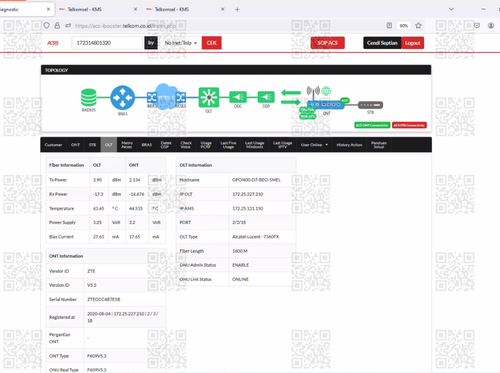Click ONT Temperature value 44.535
The width and height of the screenshot is (500, 373).
[x=136, y=208]
